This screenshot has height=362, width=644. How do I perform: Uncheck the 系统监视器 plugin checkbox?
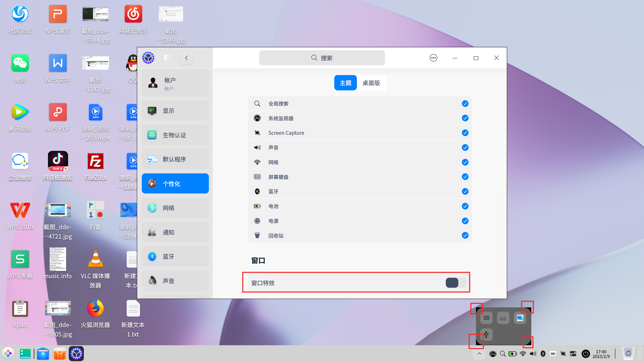465,118
